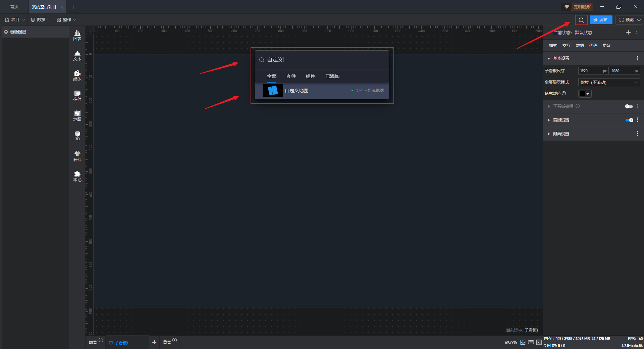Screen dimensions: 644x349
Task: Go to the 首页 home tab
Action: [x=14, y=7]
